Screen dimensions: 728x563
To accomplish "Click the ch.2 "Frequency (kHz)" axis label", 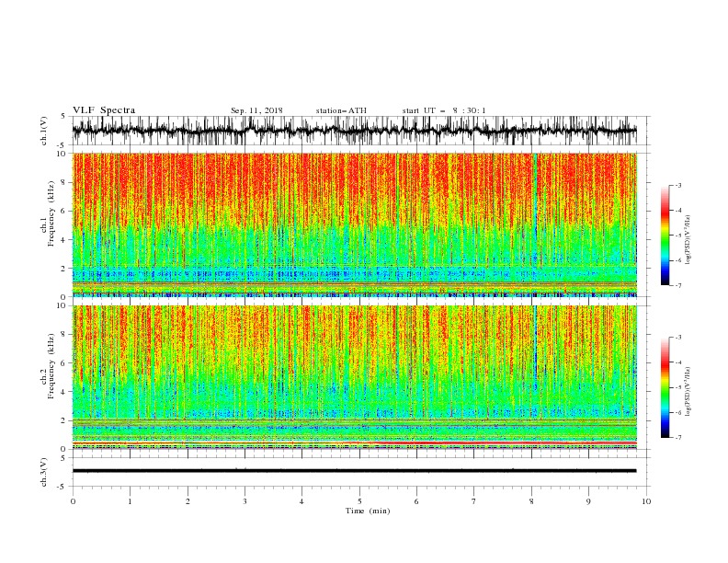I will (x=51, y=366).
